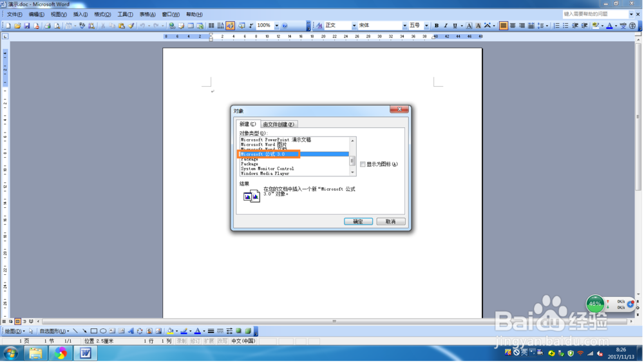Click the Bullets list icon
The height and width of the screenshot is (363, 644).
565,26
